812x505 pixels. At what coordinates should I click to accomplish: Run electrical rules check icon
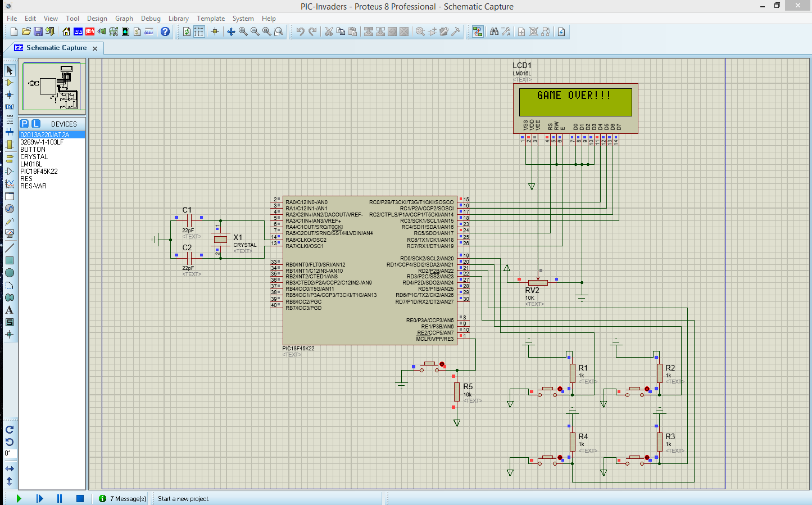point(561,31)
